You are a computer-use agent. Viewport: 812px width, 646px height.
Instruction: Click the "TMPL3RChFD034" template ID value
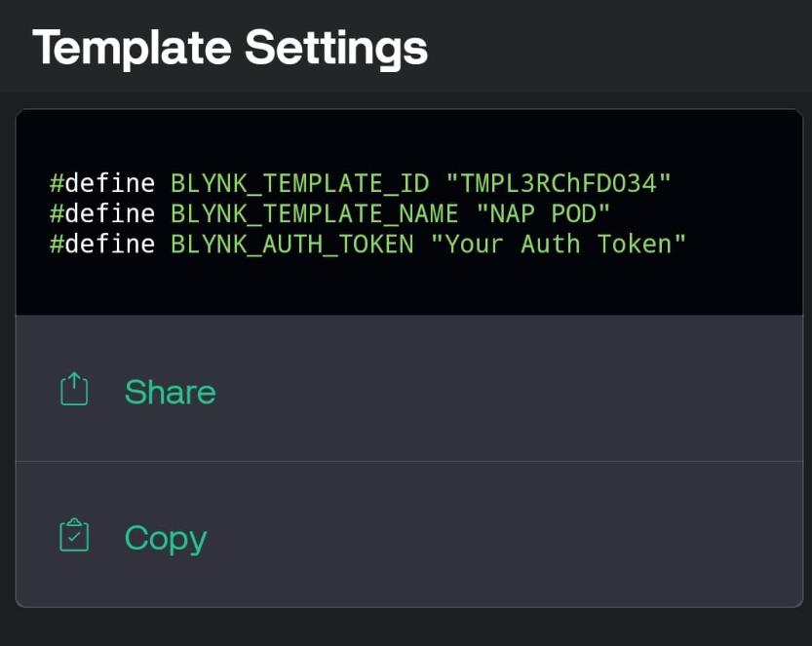click(559, 183)
